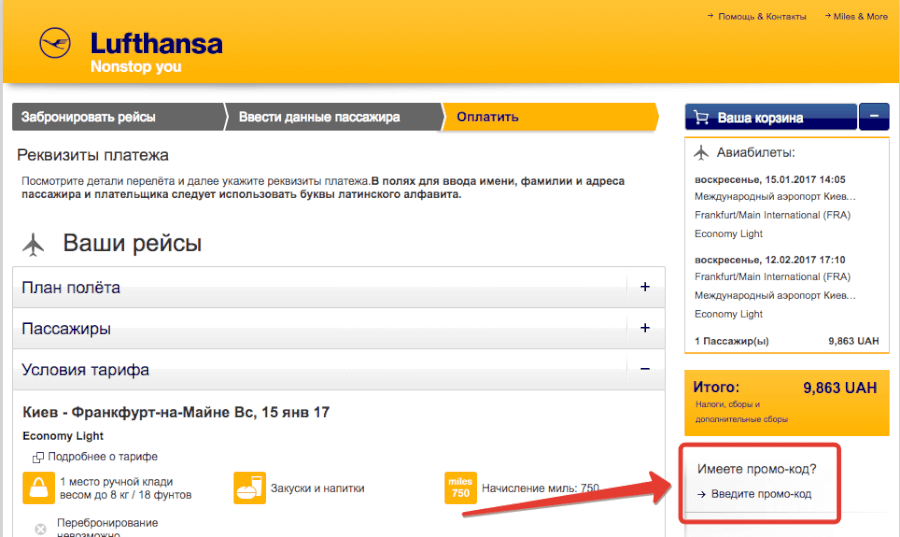Open the Miles & More link
The image size is (900, 537).
[860, 17]
